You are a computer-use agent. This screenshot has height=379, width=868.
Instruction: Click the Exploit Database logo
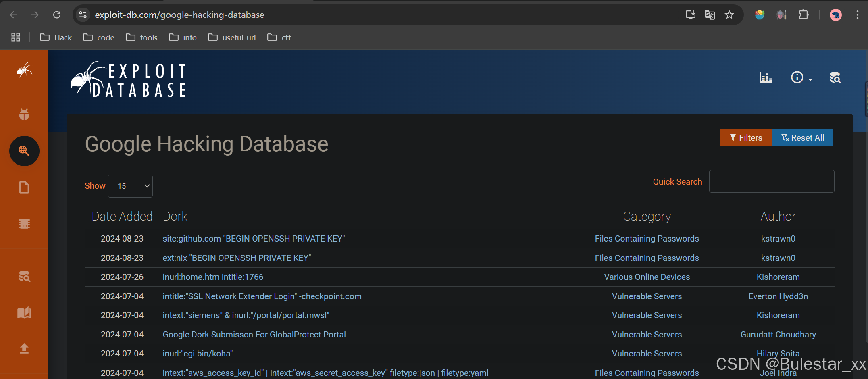coord(129,80)
